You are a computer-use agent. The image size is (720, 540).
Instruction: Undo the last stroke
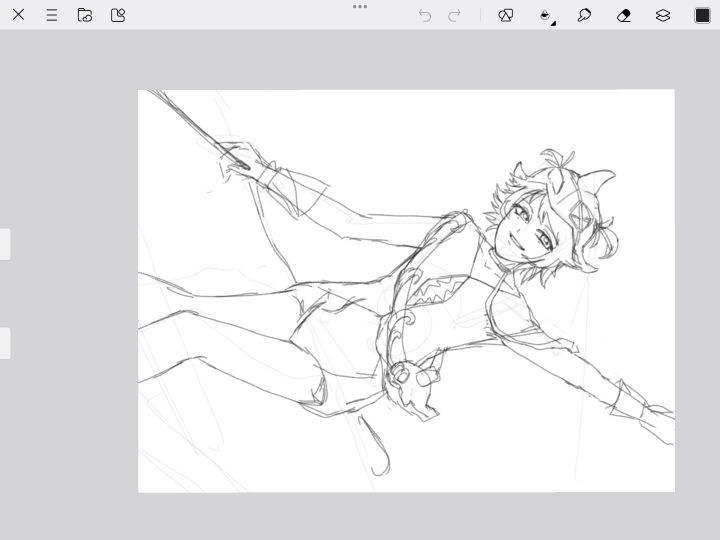tap(425, 16)
